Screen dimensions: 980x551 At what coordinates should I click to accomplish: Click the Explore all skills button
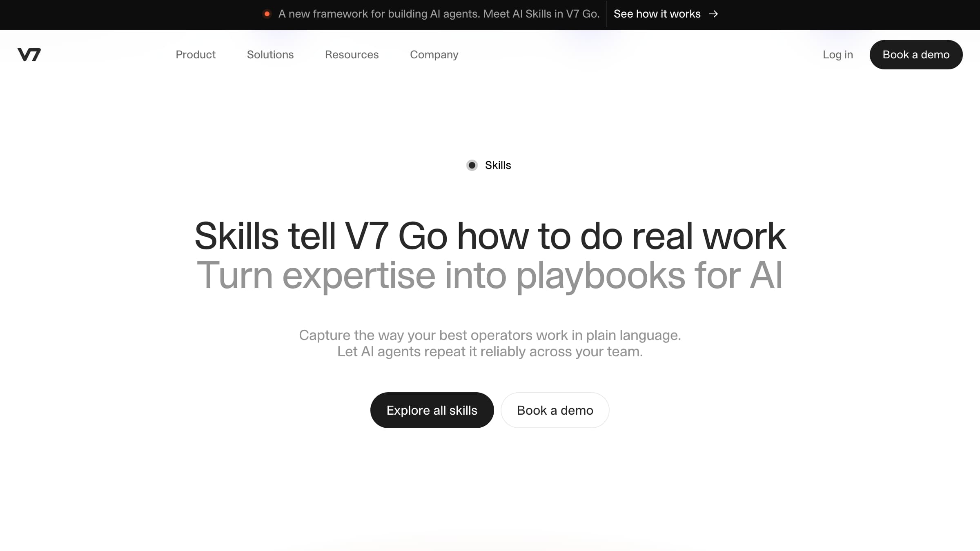coord(432,410)
